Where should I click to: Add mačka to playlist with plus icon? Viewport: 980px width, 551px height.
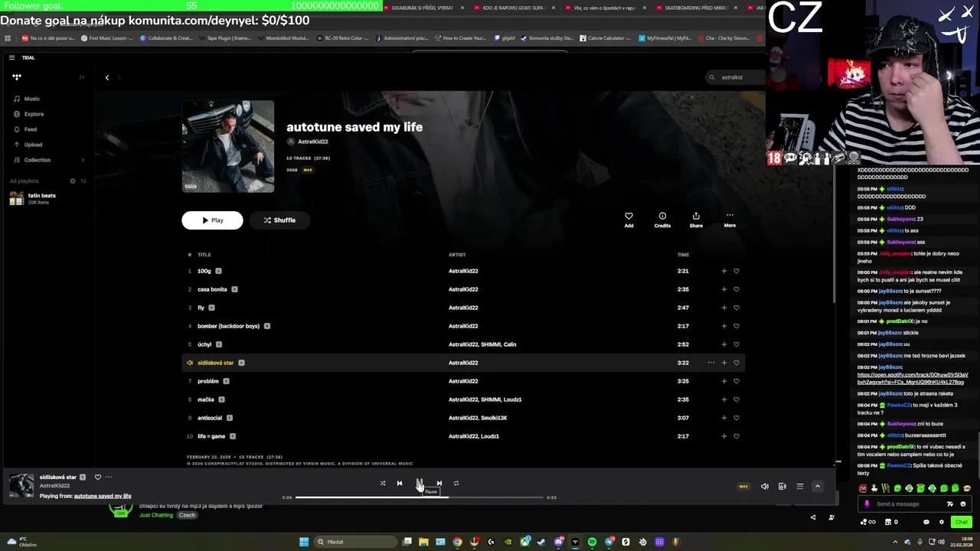[x=724, y=399]
